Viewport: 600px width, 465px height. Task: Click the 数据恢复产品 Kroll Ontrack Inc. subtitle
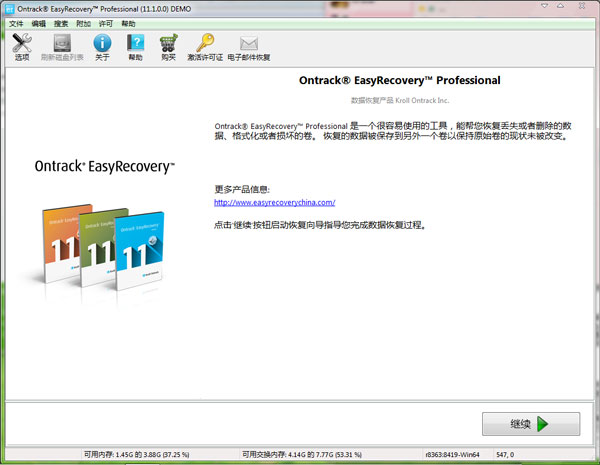[x=400, y=100]
